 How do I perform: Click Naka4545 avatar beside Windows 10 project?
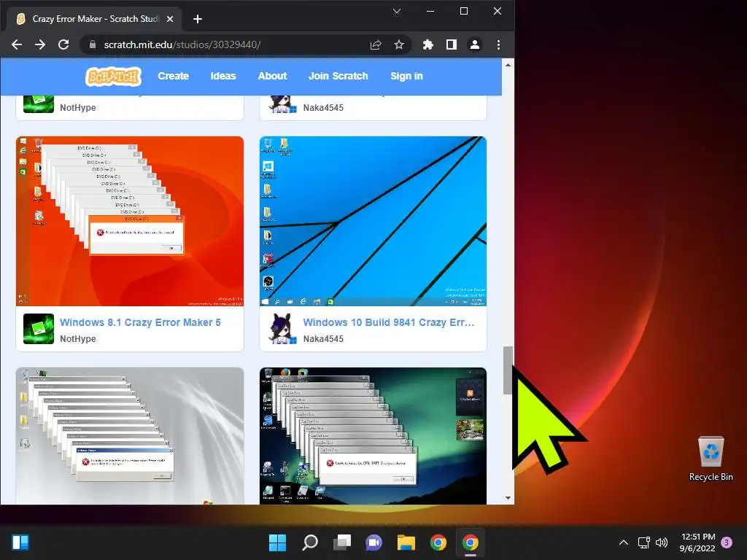(282, 329)
